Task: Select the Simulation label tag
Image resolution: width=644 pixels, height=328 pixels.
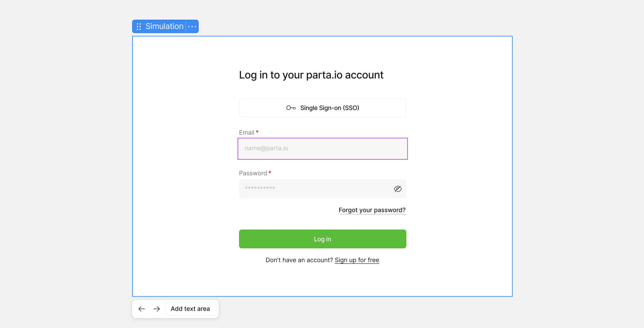Action: click(x=164, y=26)
